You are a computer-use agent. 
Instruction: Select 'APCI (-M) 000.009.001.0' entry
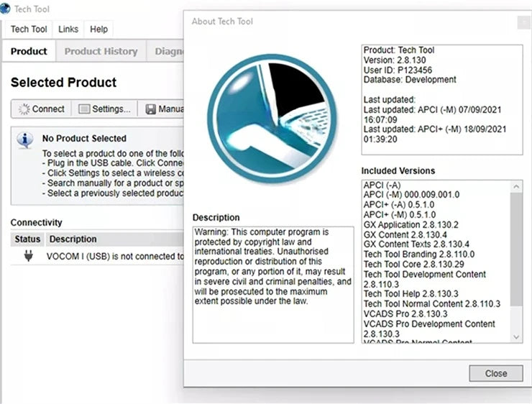tap(411, 195)
